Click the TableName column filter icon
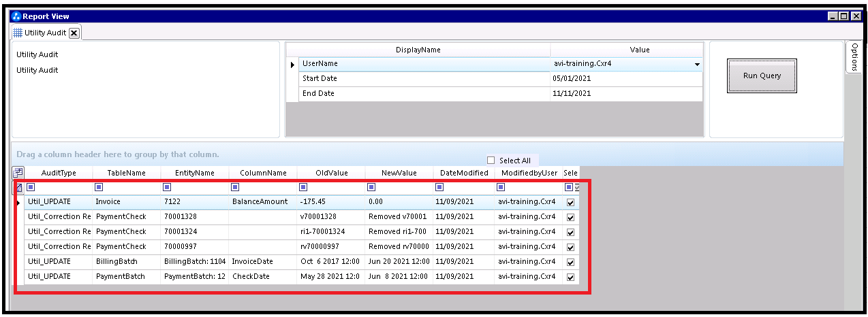The image size is (868, 317). [99, 187]
